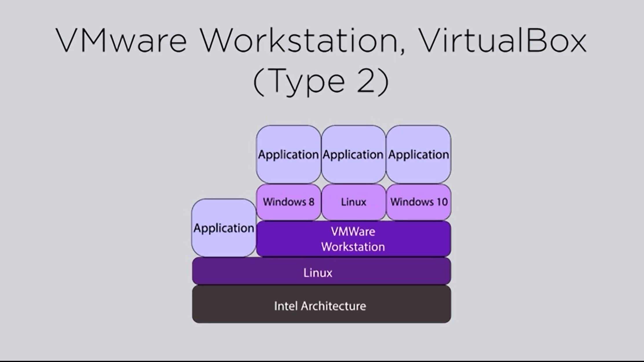The image size is (644, 362).
Task: Click the black bar at the slide bottom
Action: point(322,361)
